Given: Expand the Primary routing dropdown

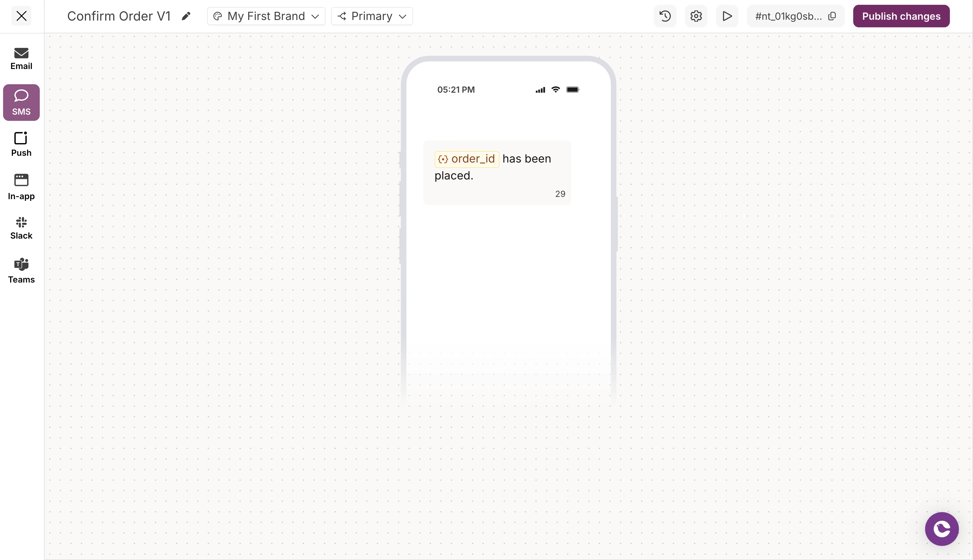Looking at the screenshot, I should point(371,16).
